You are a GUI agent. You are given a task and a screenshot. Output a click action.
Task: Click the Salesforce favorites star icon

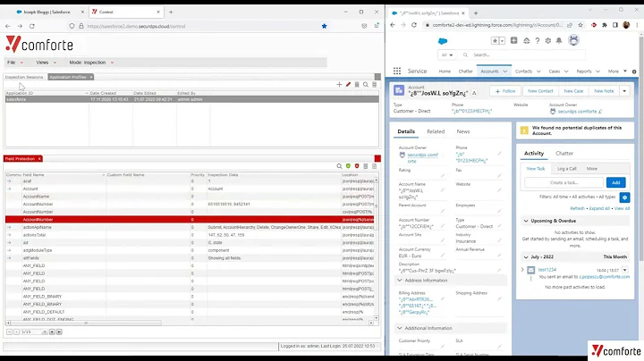[495, 40]
